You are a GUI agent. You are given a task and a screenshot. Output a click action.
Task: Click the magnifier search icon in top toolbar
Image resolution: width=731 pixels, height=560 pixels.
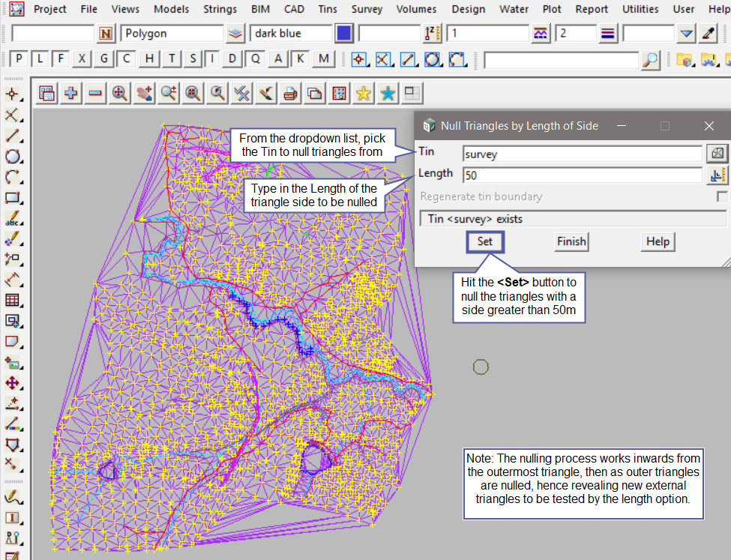point(652,60)
